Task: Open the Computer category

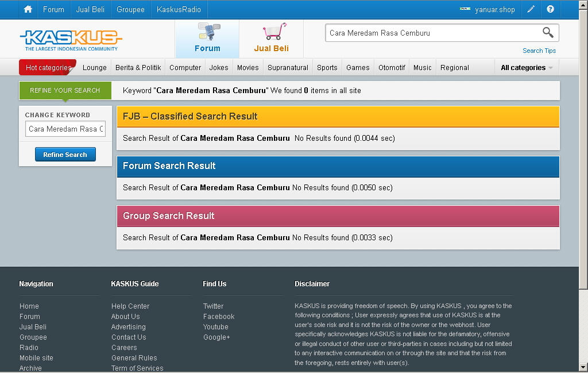Action: point(185,68)
